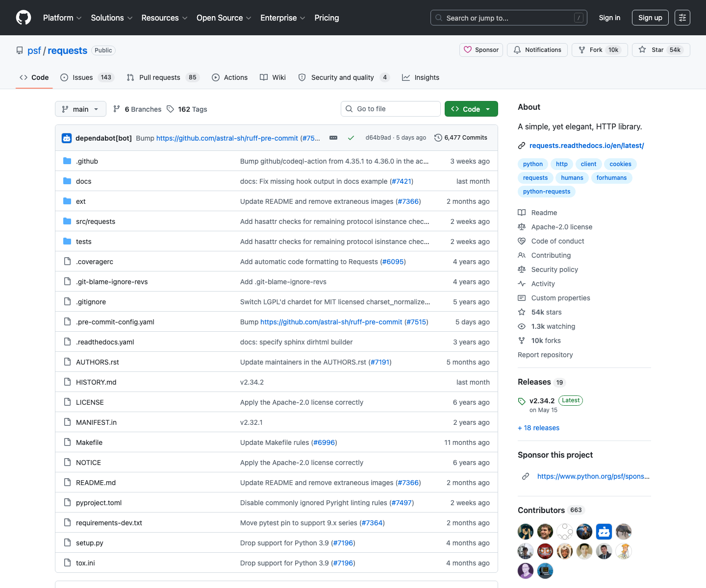Open the HISTORY.md file

(x=96, y=382)
